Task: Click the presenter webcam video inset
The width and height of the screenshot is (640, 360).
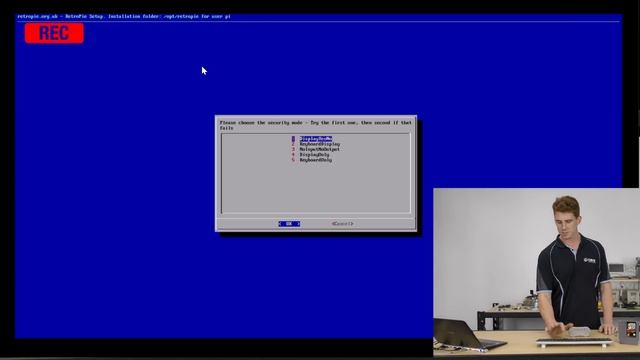Action: click(x=536, y=273)
